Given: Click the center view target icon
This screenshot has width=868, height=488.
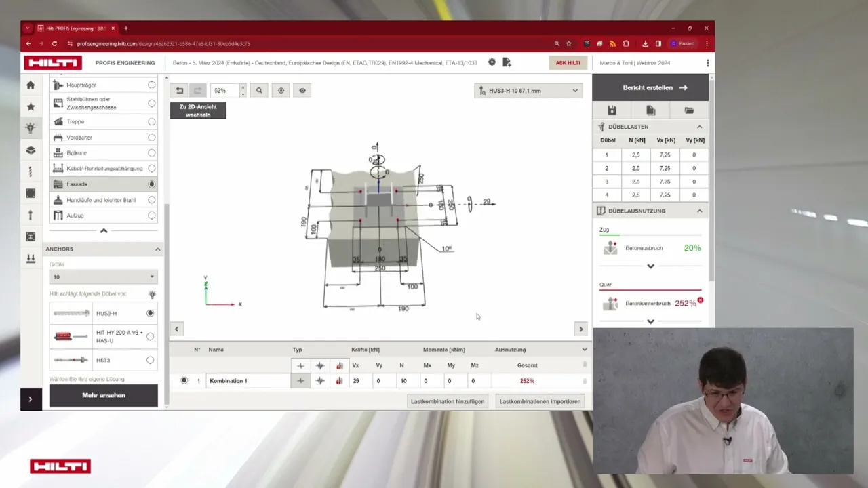Looking at the screenshot, I should [281, 90].
